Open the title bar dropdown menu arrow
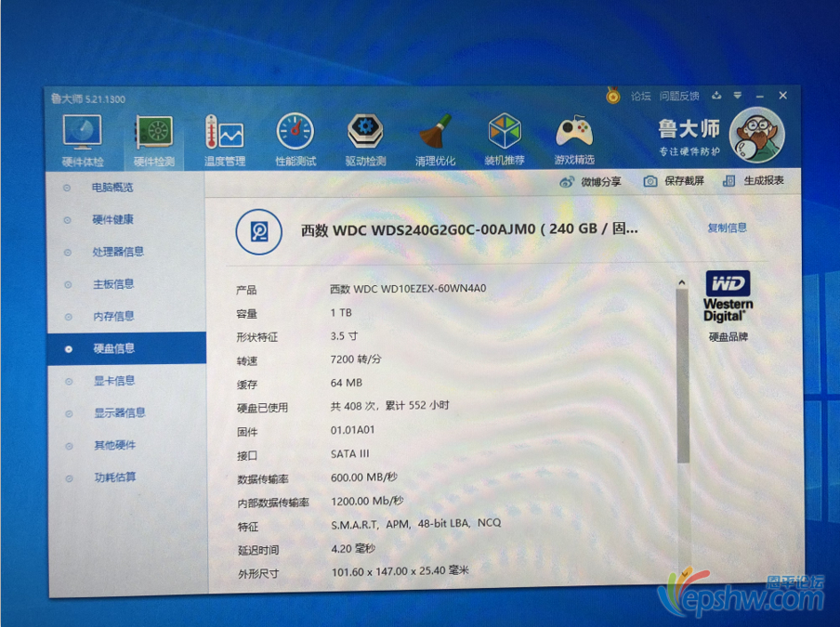Image resolution: width=840 pixels, height=627 pixels. 738,96
